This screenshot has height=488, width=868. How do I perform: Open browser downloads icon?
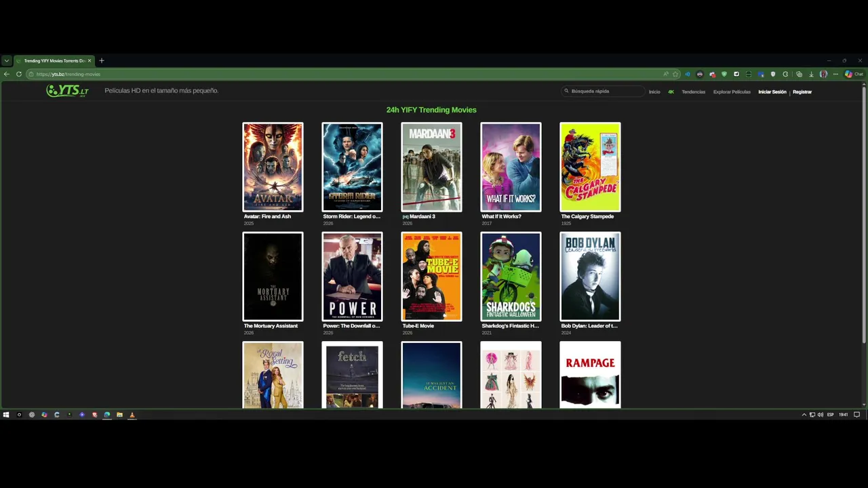click(x=811, y=74)
